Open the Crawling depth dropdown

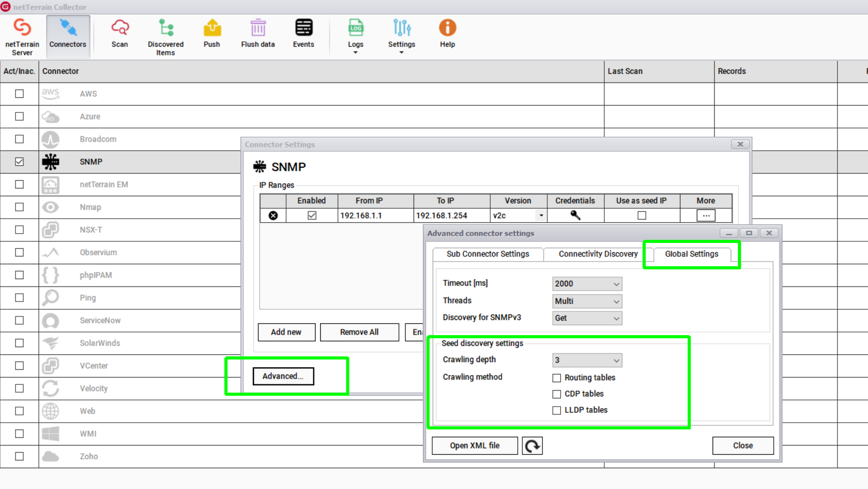click(x=587, y=360)
